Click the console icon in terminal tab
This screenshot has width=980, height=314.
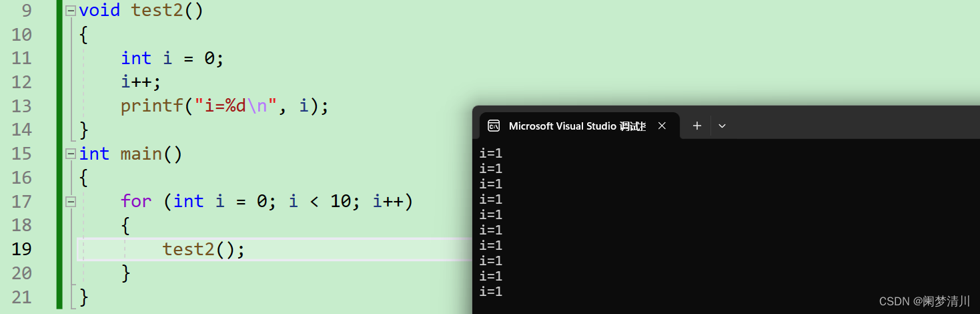[x=494, y=126]
